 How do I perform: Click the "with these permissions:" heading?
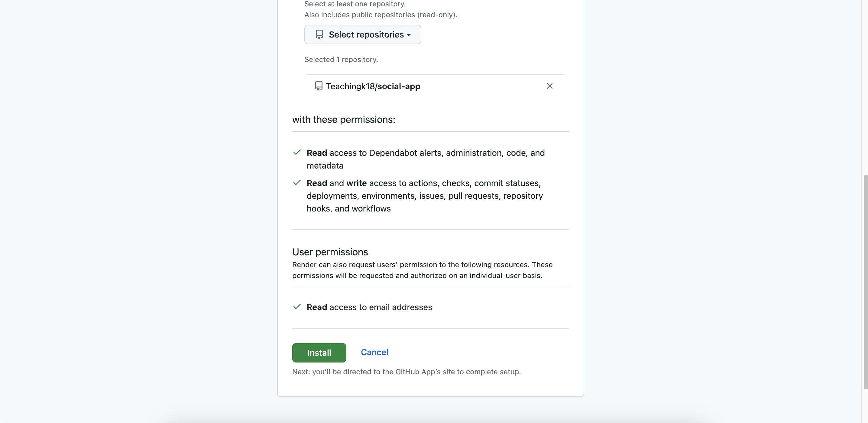click(x=343, y=120)
